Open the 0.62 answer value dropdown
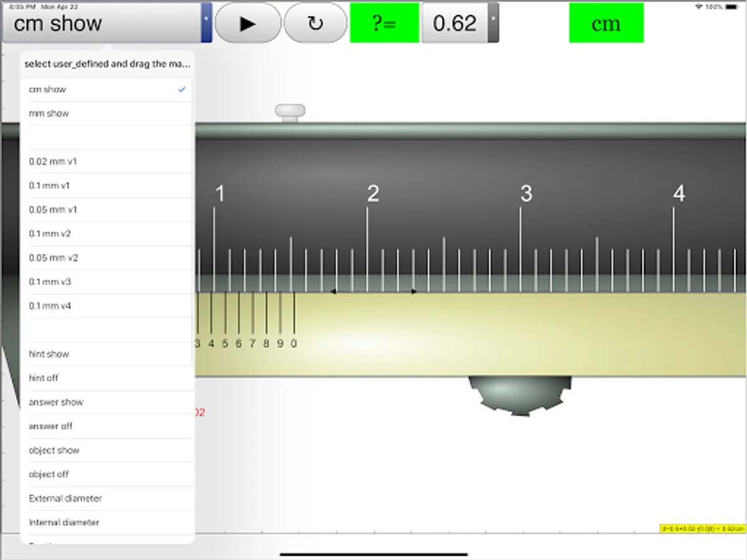Viewport: 747px width, 560px height. point(460,23)
